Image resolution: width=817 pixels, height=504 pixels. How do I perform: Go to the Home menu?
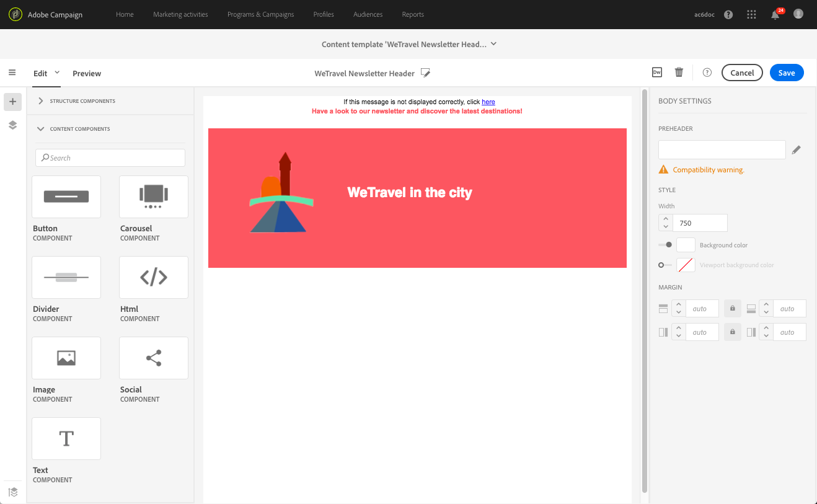tap(125, 14)
